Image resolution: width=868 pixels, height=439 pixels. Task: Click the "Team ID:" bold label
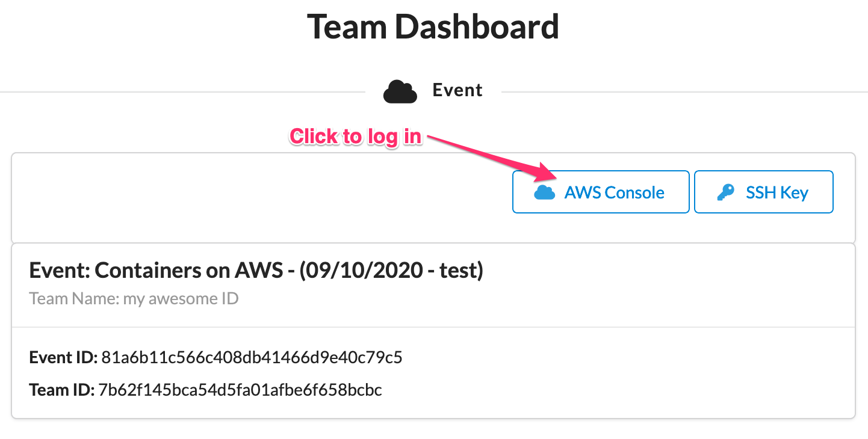click(61, 390)
